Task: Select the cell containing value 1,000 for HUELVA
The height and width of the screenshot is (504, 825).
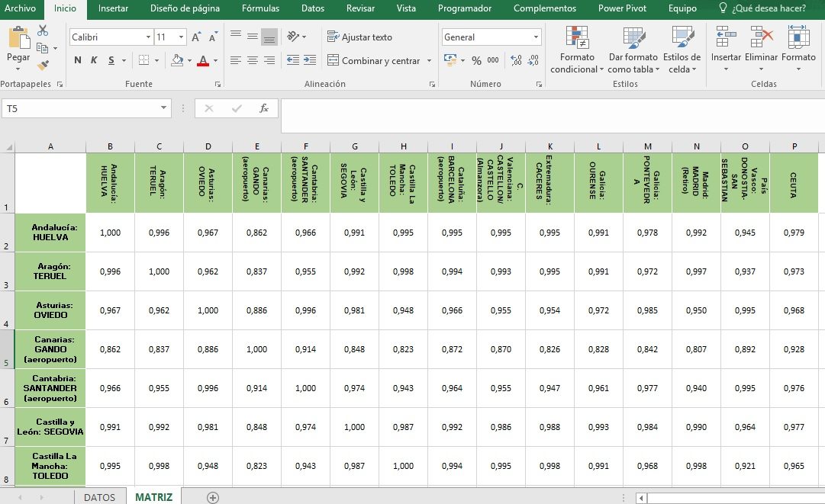Action: (110, 233)
